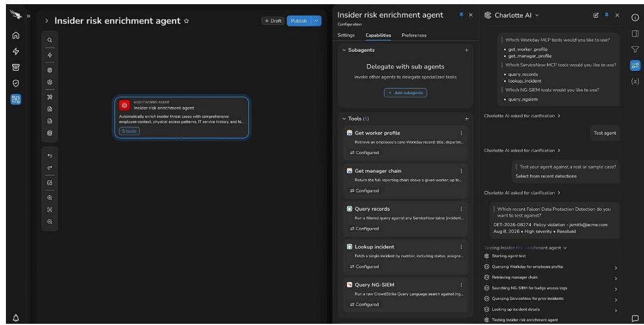Toggle pin on the configuration panel
This screenshot has height=325, width=644.
(x=461, y=15)
